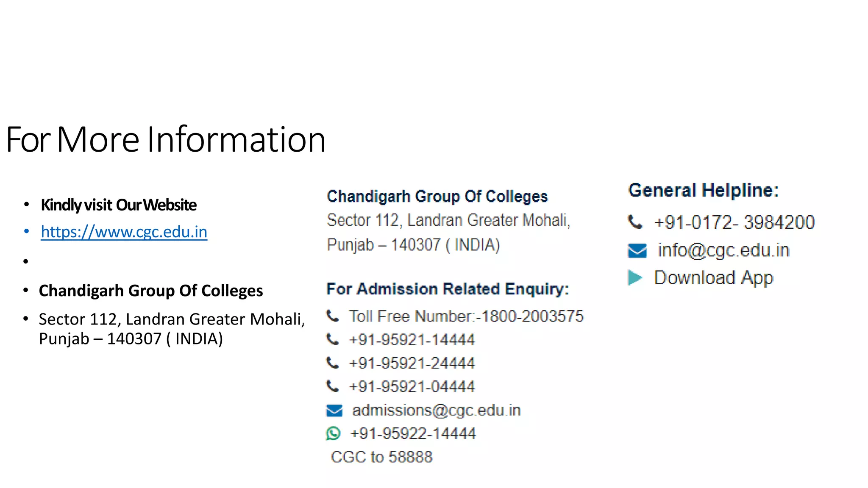Click the WhatsApp icon
Image resolution: width=868 pixels, height=488 pixels.
point(333,433)
